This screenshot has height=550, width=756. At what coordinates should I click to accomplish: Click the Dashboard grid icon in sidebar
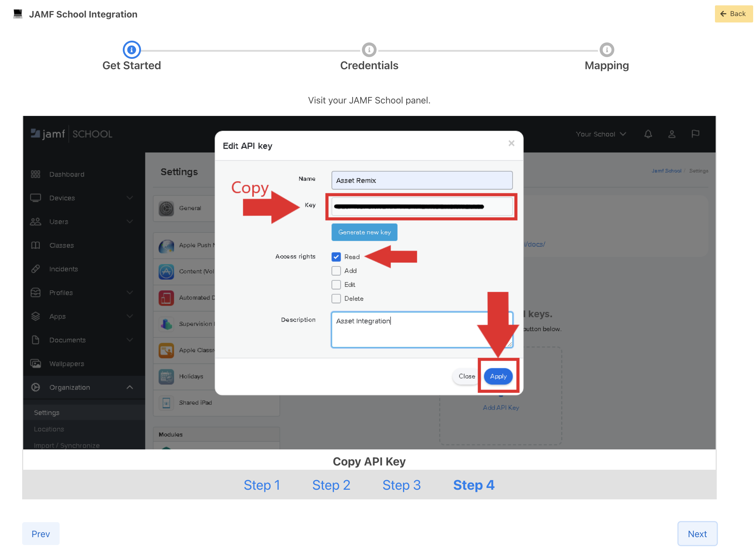tap(35, 174)
